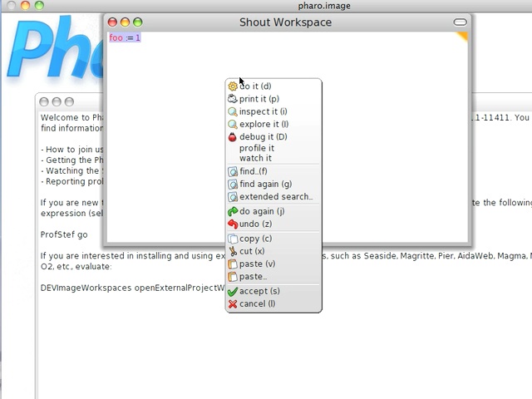Select 'inspect it (i)' menu entry

[x=273, y=111]
